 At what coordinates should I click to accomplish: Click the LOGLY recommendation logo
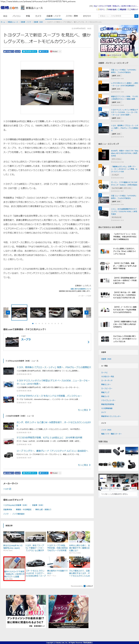coord(88,586)
